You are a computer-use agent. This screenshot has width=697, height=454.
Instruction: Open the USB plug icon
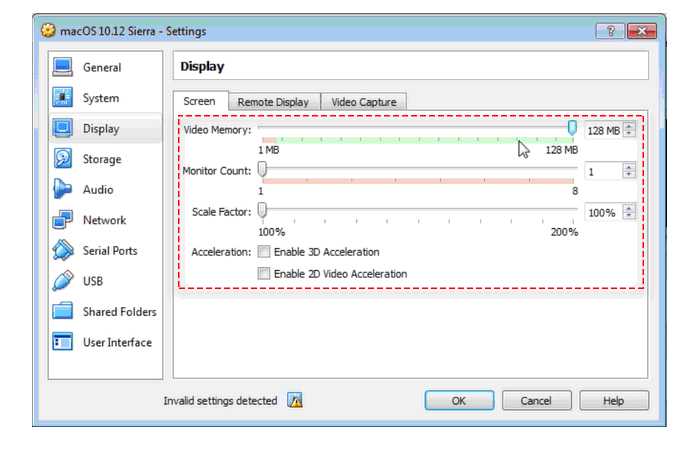coord(62,281)
